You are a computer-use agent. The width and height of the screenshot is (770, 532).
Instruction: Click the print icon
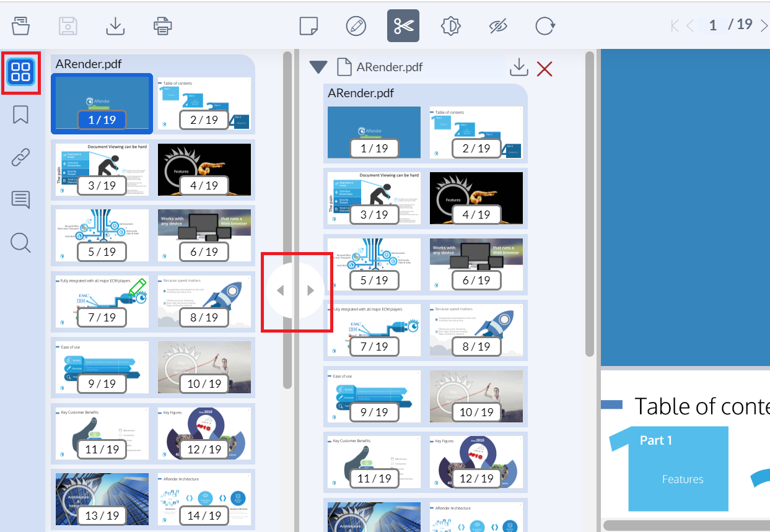[162, 26]
